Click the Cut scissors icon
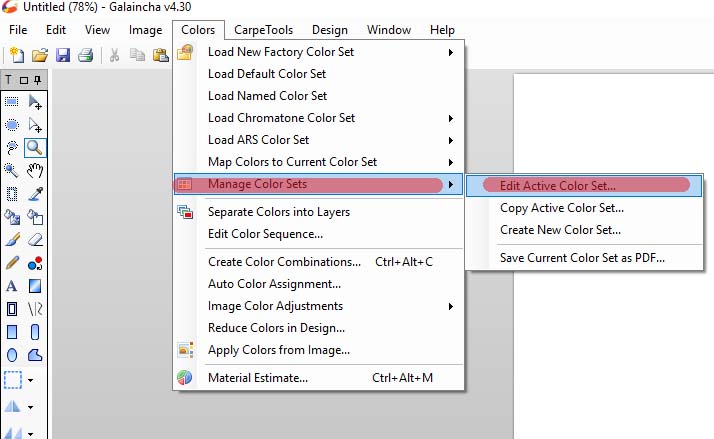This screenshot has height=439, width=714. click(x=114, y=55)
